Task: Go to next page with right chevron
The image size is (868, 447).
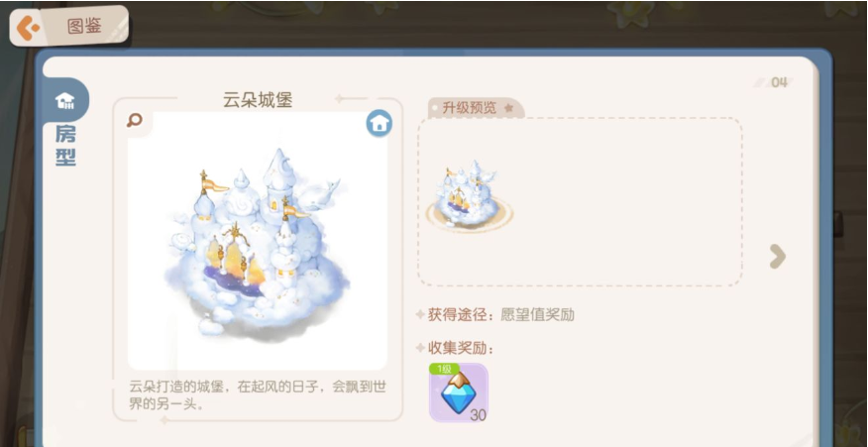Action: 777,257
